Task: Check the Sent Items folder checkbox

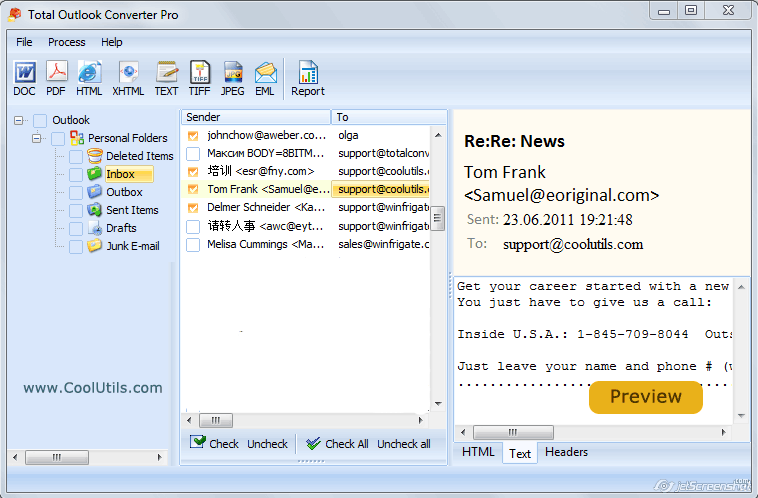Action: coord(76,211)
